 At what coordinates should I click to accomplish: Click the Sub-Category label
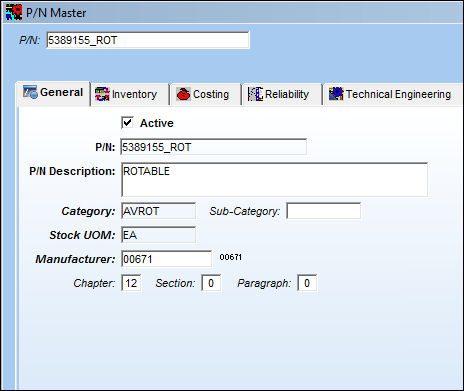(245, 211)
